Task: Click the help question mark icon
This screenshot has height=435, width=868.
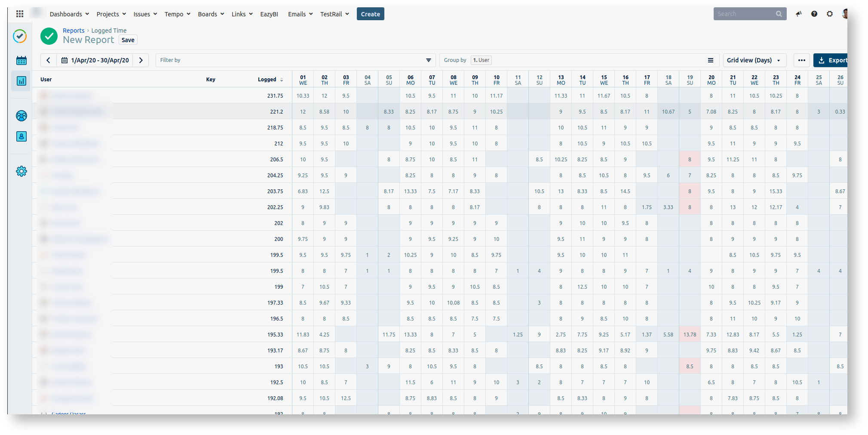Action: [x=814, y=14]
